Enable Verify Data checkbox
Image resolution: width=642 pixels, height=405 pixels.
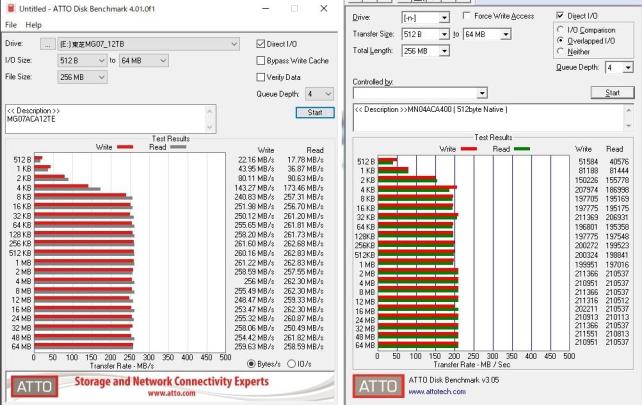[260, 77]
